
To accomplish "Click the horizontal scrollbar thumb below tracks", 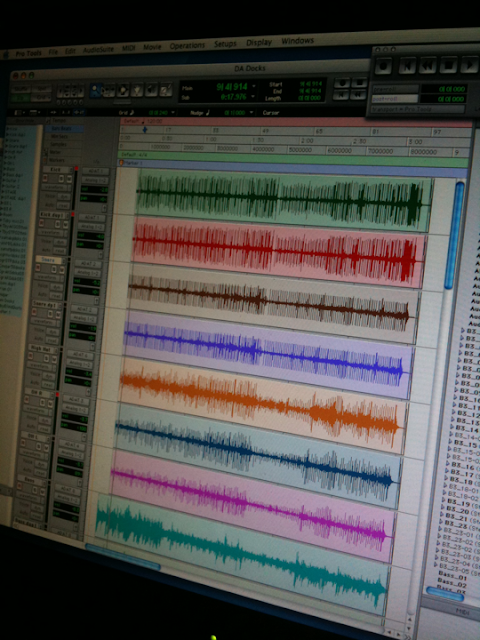I will click(x=122, y=556).
